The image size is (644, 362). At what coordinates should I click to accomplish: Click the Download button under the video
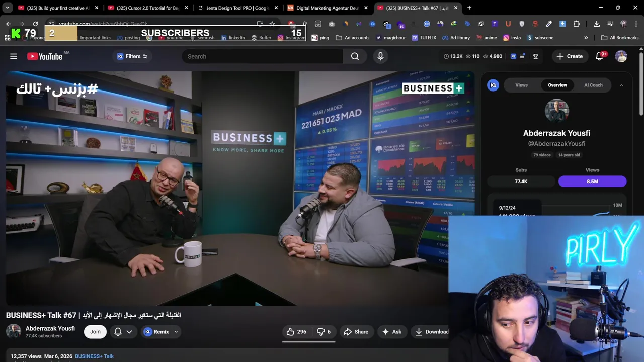(x=431, y=332)
